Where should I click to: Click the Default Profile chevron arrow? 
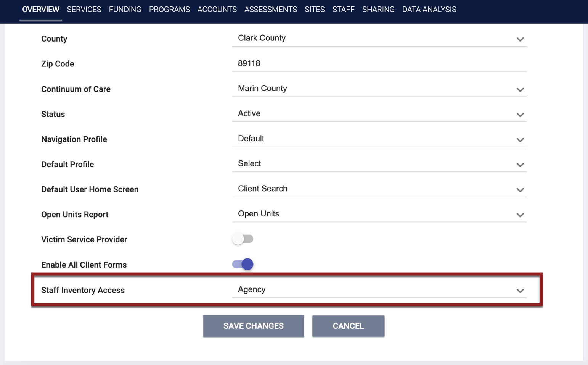pyautogui.click(x=520, y=165)
